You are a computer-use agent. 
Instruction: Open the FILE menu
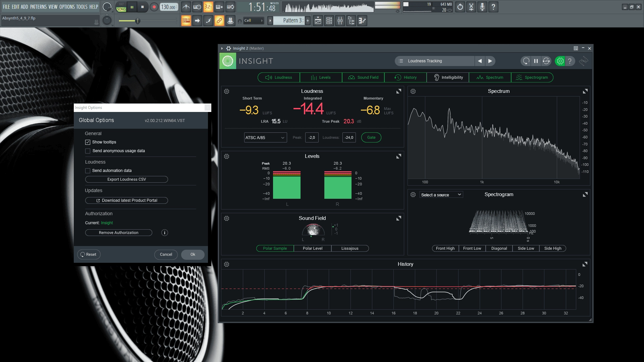click(6, 7)
